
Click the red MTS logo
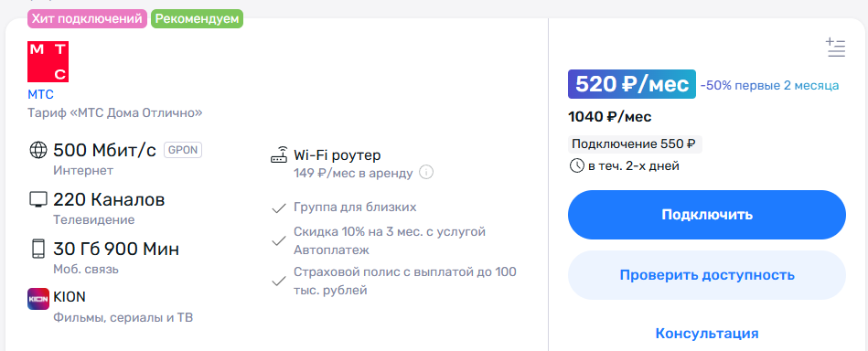[x=48, y=62]
